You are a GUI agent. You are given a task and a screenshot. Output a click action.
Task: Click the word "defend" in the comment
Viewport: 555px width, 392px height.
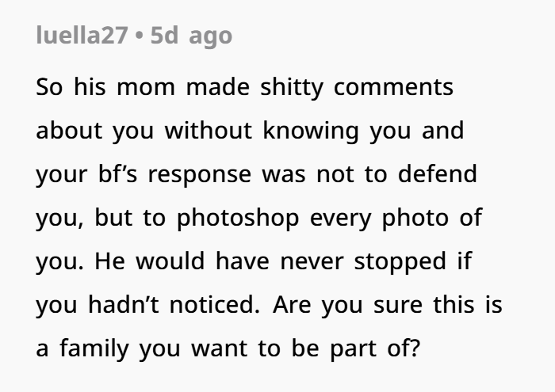coord(440,173)
